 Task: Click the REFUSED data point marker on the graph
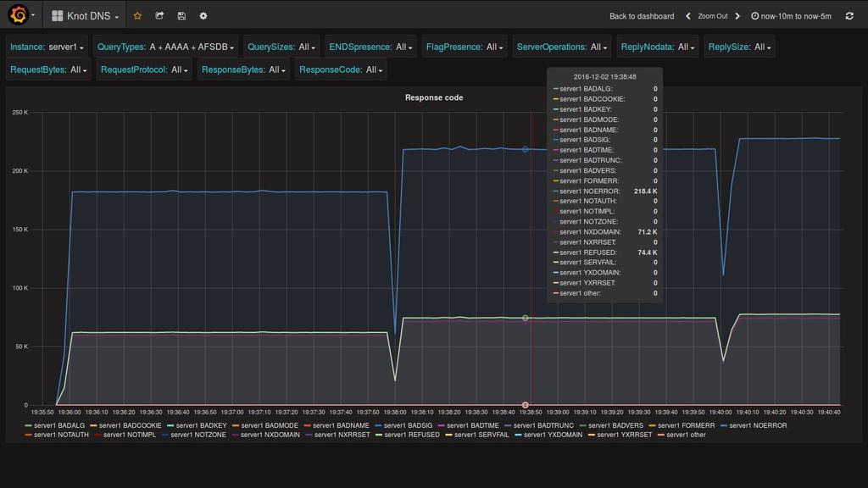[526, 319]
